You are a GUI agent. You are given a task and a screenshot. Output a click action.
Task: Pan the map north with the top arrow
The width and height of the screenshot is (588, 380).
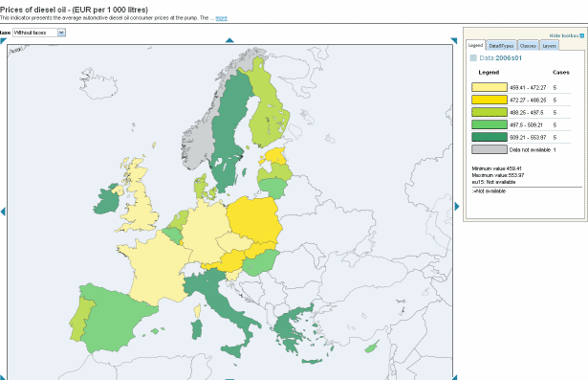point(229,40)
